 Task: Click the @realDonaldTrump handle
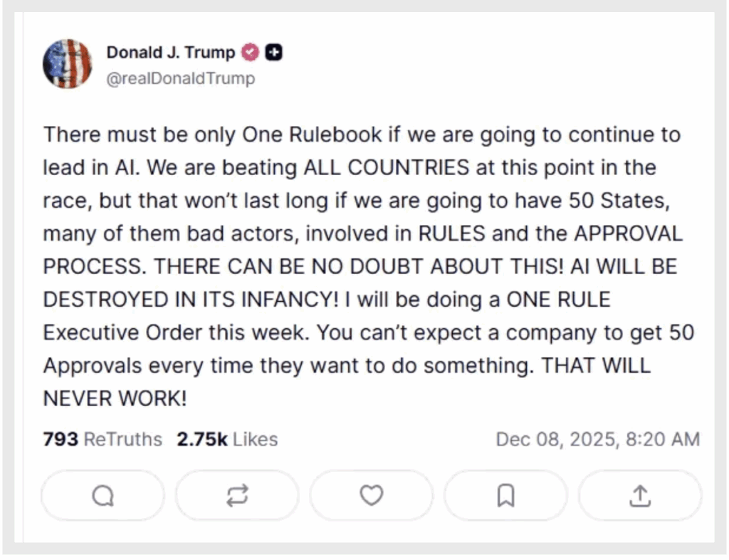click(180, 78)
